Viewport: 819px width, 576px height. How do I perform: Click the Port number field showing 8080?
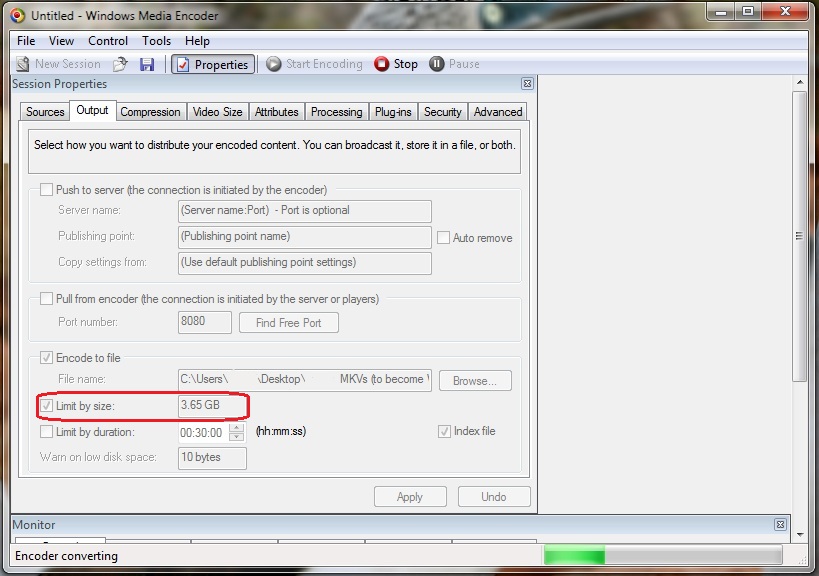(204, 322)
